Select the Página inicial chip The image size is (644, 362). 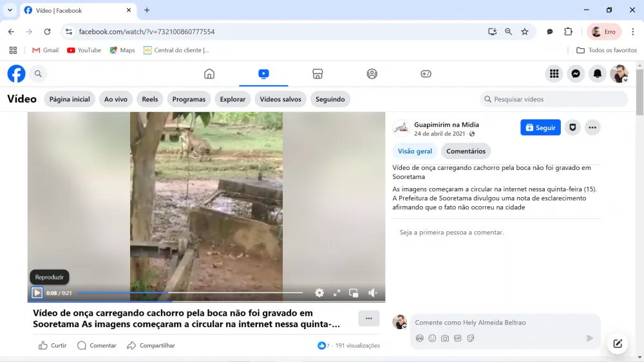pos(70,99)
